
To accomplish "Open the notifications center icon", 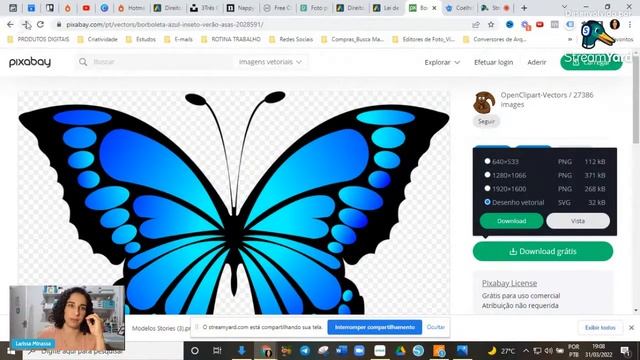I will point(625,351).
